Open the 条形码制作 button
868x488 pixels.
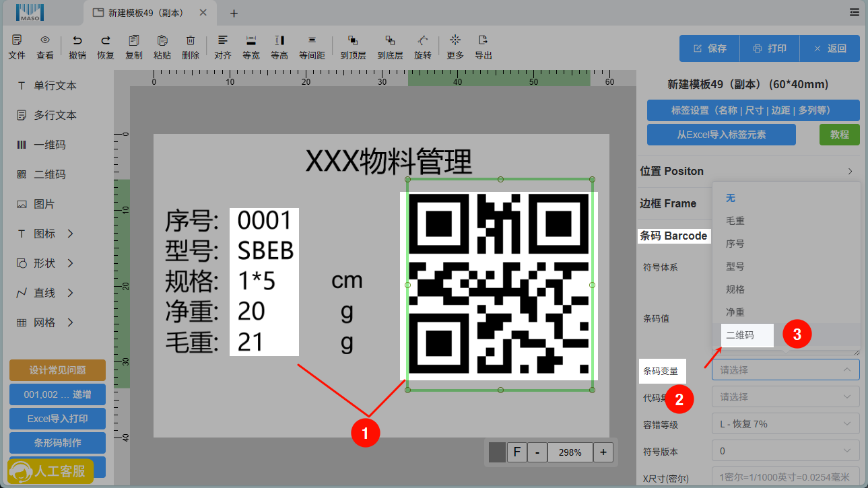[x=57, y=443]
